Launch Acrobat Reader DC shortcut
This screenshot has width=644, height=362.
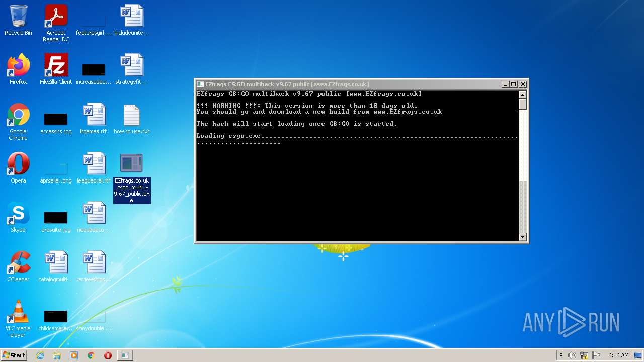tap(56, 23)
